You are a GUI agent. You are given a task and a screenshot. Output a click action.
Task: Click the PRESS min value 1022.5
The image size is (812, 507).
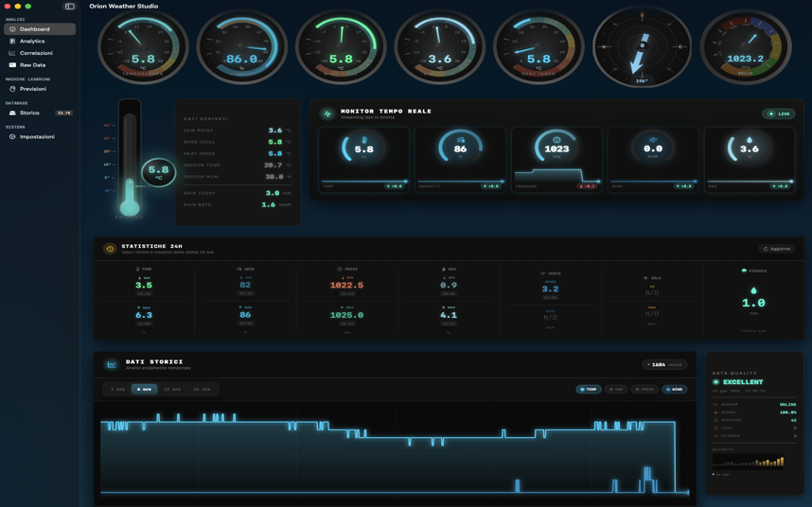346,285
